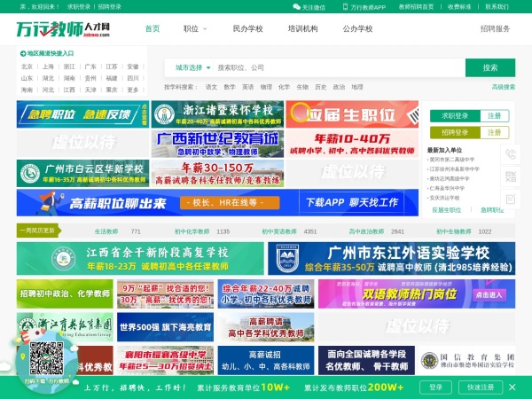Open the 招聘服务 menu item
Image resolution: width=532 pixels, height=399 pixels.
[x=495, y=29]
